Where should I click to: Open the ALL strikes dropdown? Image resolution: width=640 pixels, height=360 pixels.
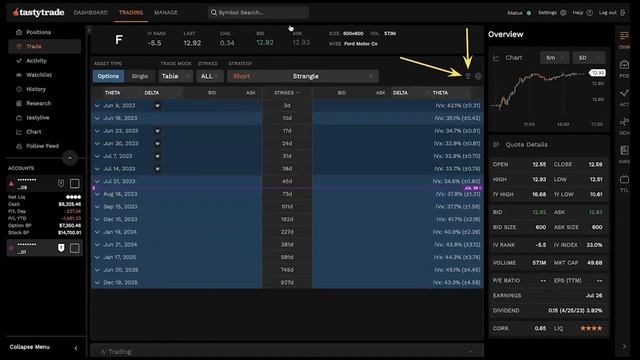(210, 76)
